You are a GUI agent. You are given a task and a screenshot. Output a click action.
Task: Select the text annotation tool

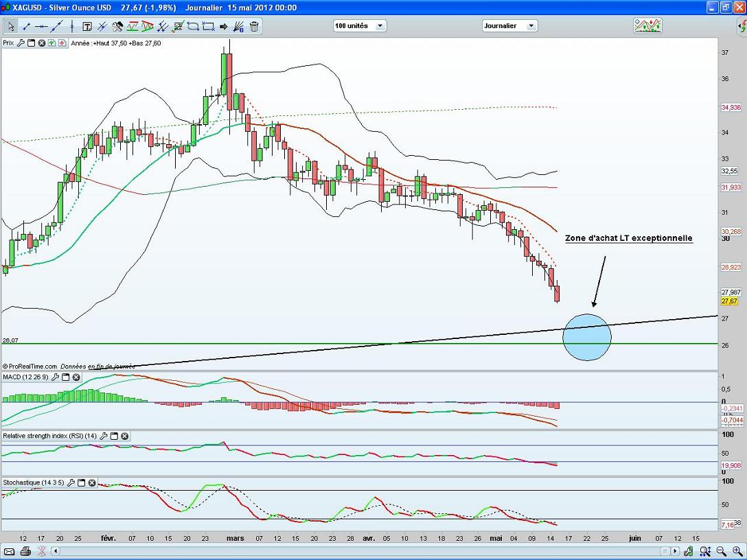click(x=87, y=27)
